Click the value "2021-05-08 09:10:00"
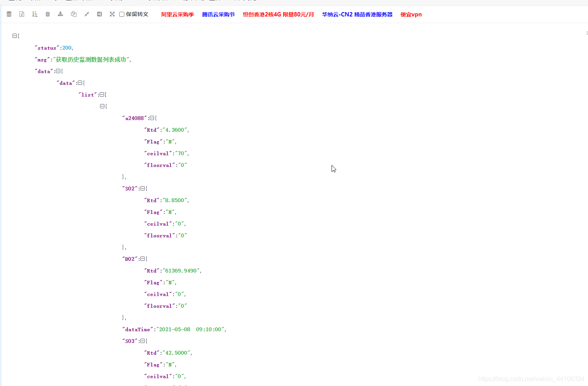Image resolution: width=588 pixels, height=386 pixels. [x=190, y=329]
